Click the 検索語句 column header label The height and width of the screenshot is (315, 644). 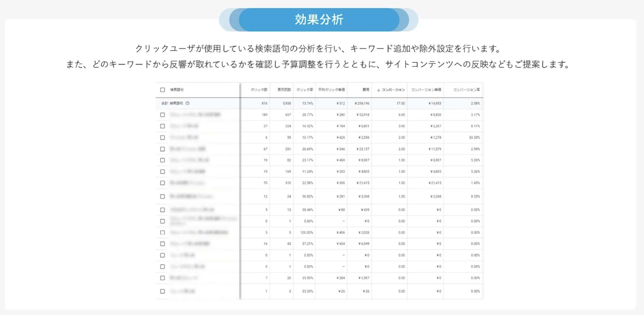[x=177, y=90]
